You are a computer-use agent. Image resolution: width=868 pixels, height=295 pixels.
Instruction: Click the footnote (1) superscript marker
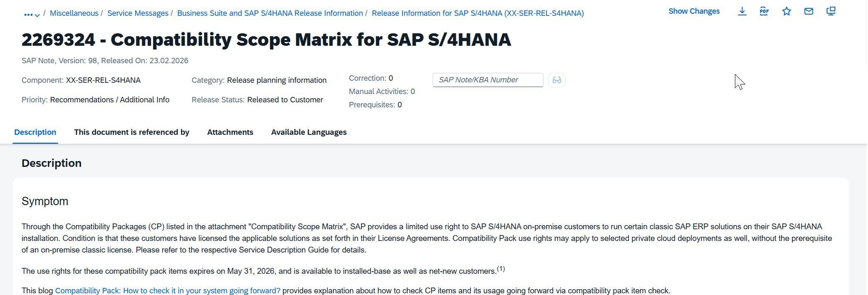[501, 269]
